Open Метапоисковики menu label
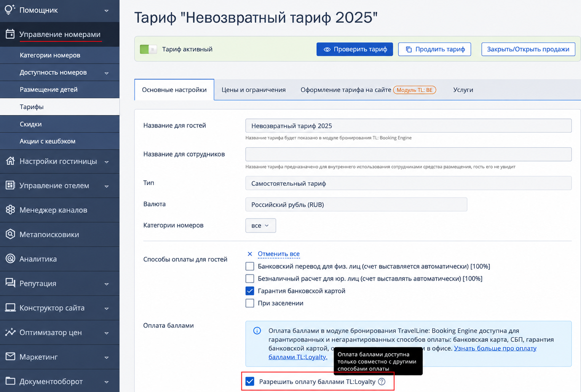The height and width of the screenshot is (392, 581). [49, 234]
